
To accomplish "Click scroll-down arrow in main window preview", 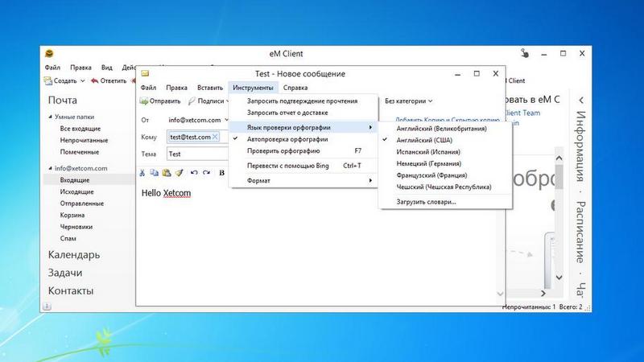I will tap(559, 278).
